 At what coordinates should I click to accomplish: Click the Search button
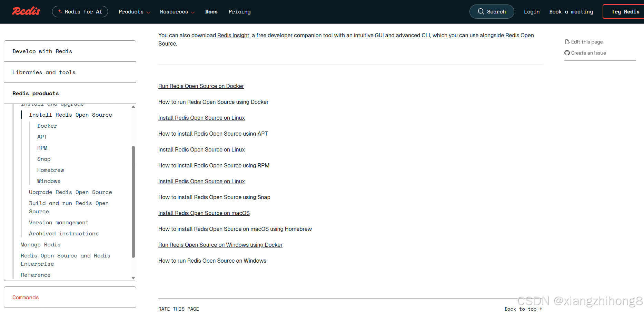point(492,11)
